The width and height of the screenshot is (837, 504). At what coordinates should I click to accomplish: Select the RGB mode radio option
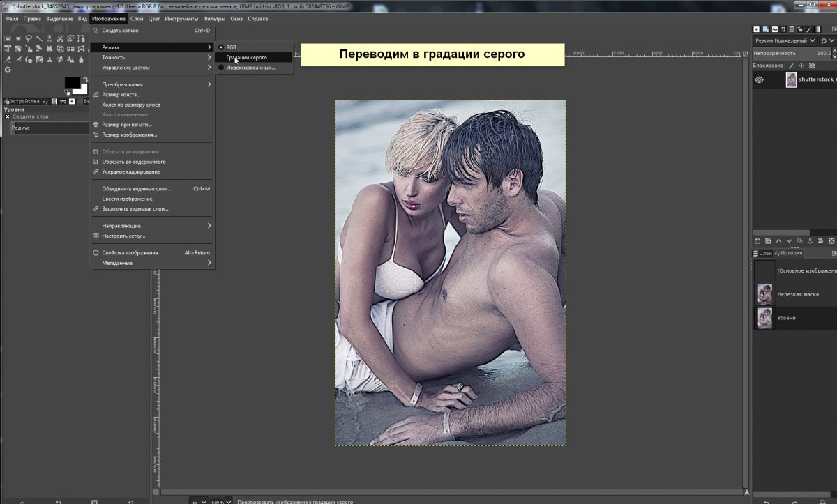[x=231, y=47]
